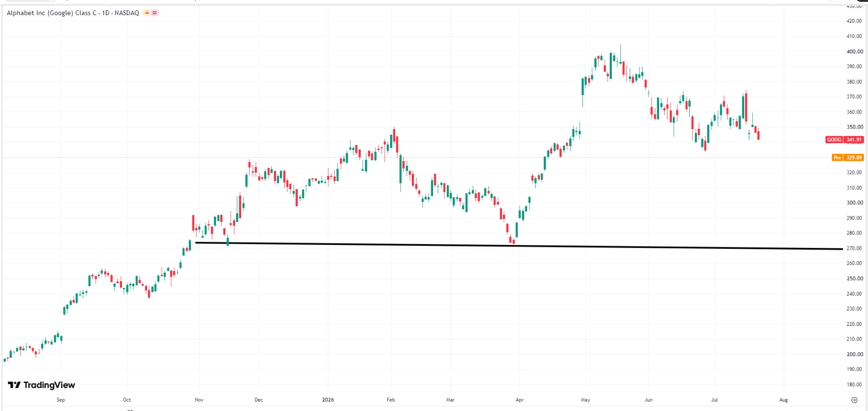Click the orange Pre 329.89 price label
868x411 pixels.
tap(848, 157)
